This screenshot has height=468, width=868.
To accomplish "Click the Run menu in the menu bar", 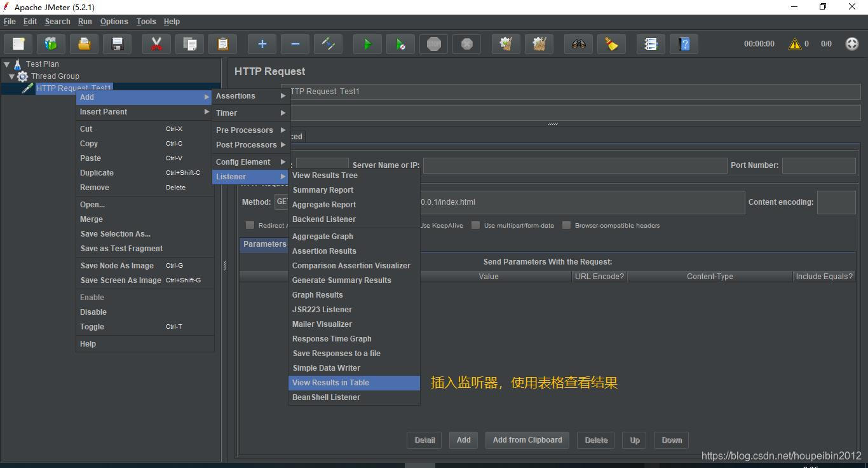I will point(85,22).
